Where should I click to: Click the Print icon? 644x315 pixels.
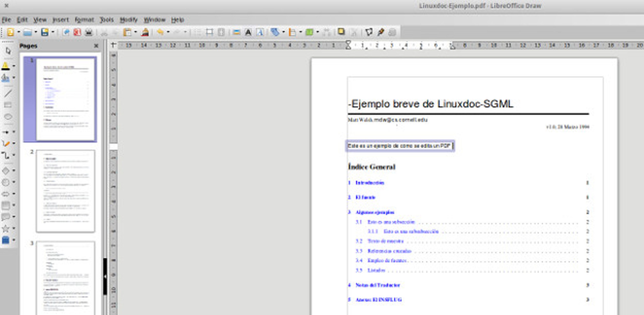89,32
